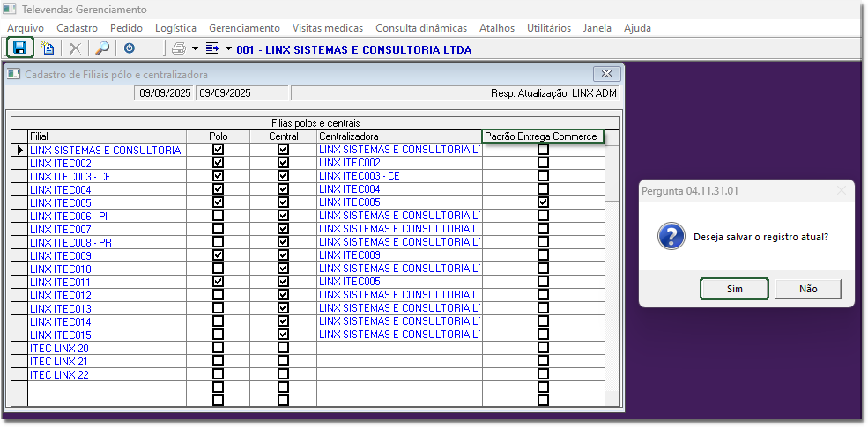Open the printer dropdown arrow
The image size is (868, 427).
pos(195,48)
